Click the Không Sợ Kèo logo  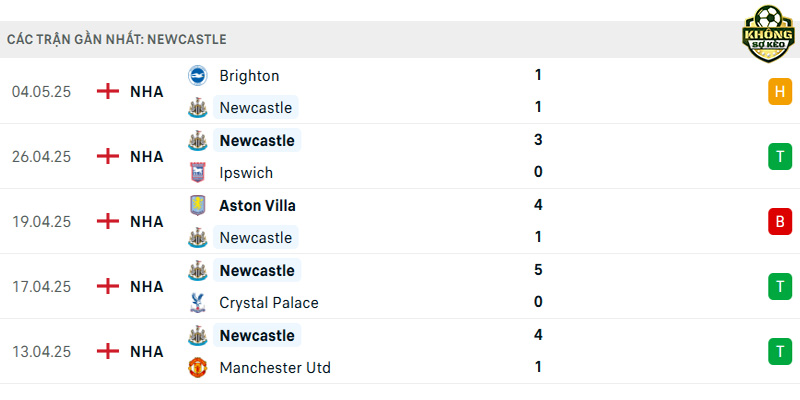pyautogui.click(x=768, y=34)
